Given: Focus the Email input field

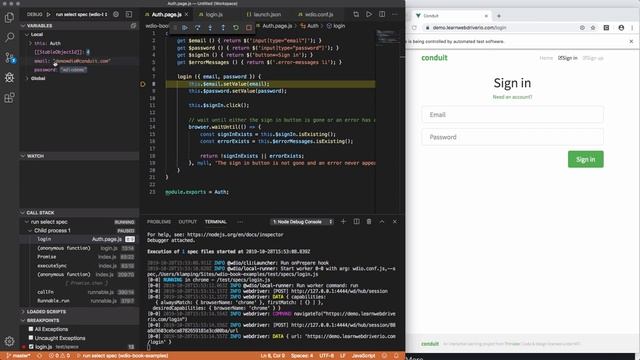Looking at the screenshot, I should pyautogui.click(x=512, y=115).
